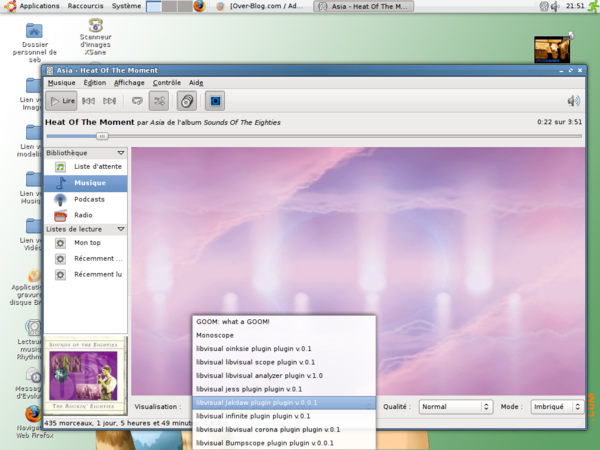This screenshot has height=450, width=600.
Task: Toggle the visualization toolbar button
Action: [215, 101]
